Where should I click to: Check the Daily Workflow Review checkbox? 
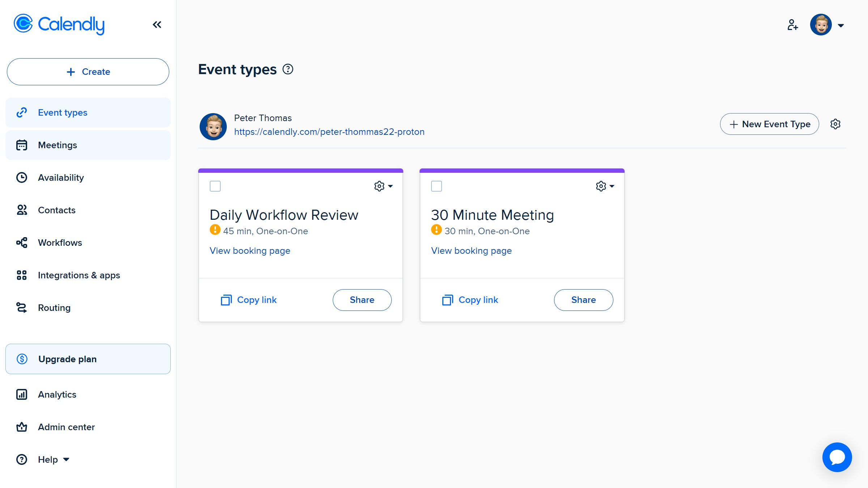coord(215,186)
